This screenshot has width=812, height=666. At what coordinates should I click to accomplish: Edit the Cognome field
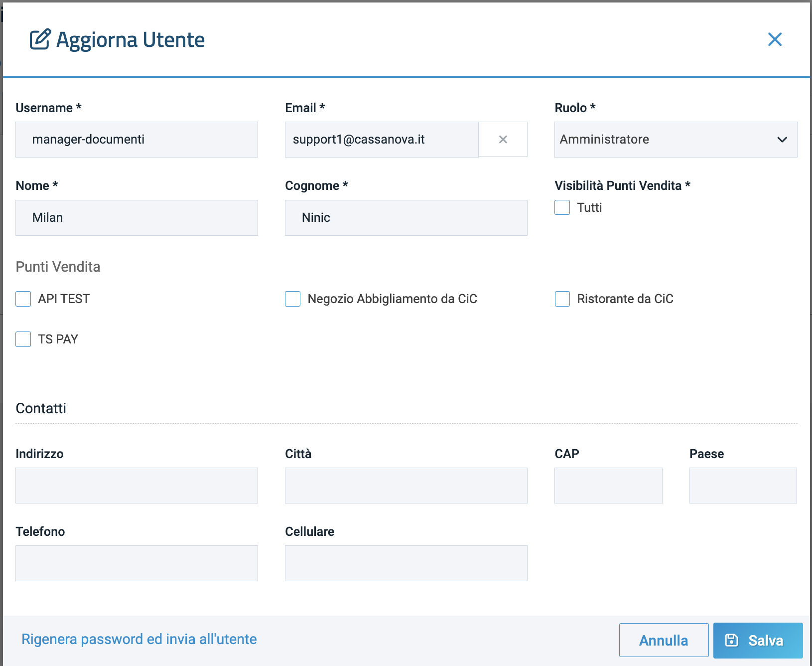406,218
